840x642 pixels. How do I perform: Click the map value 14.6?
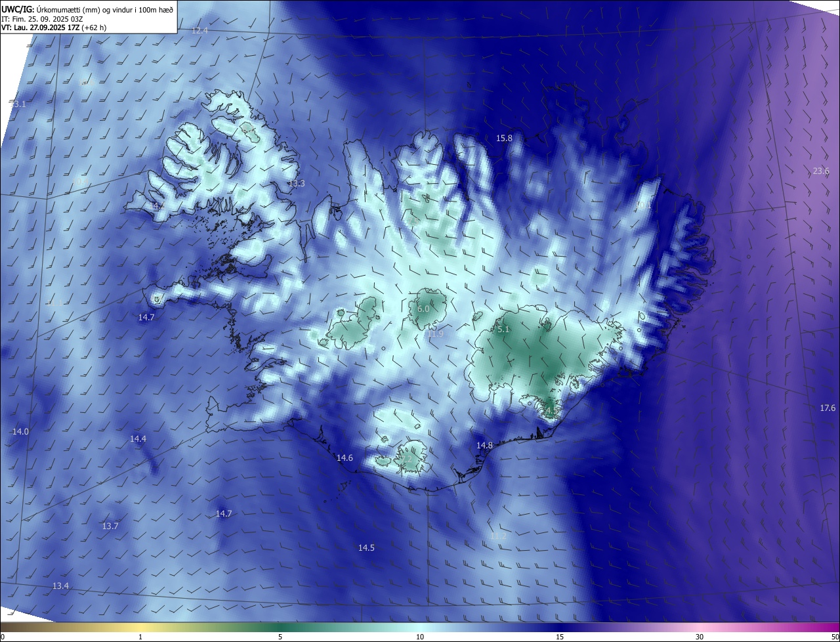click(x=345, y=458)
